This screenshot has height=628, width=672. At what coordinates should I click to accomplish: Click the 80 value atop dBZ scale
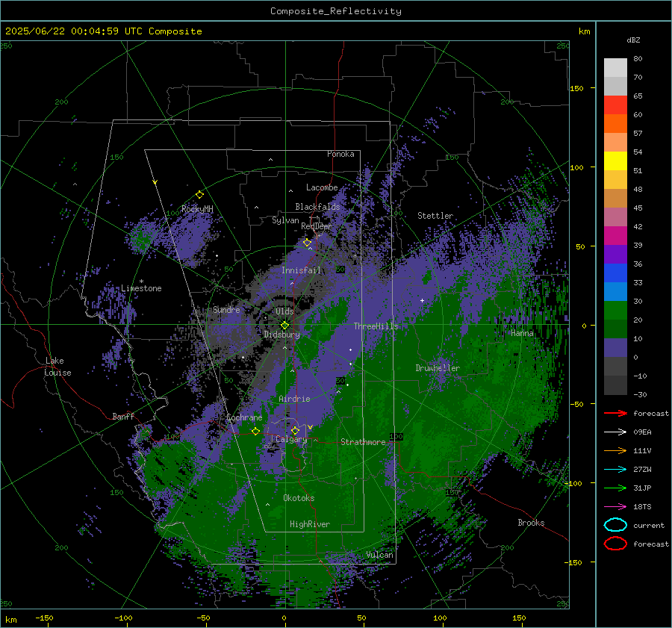tap(638, 59)
